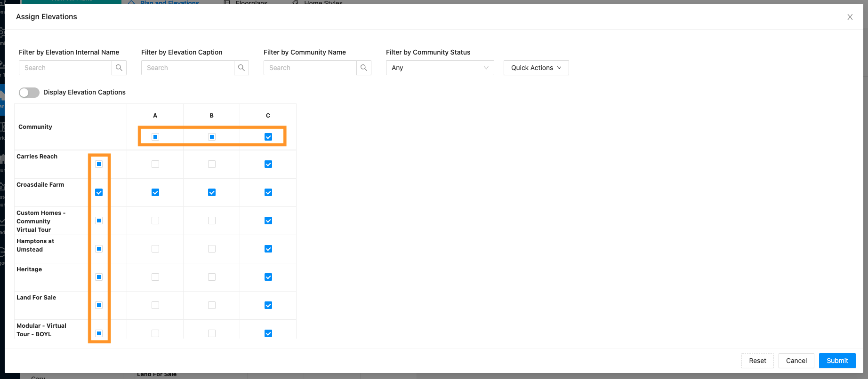Image resolution: width=868 pixels, height=379 pixels.
Task: Check elevation B for Land For Sale
Action: pyautogui.click(x=212, y=305)
